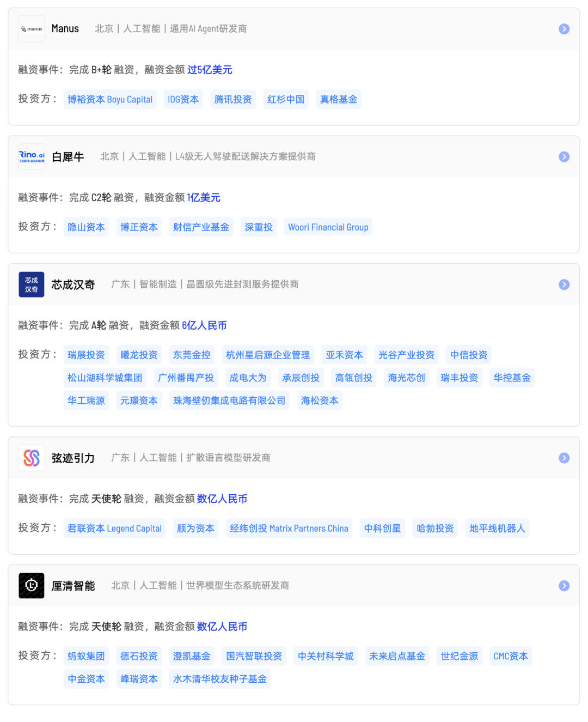Click the 博正资本 investor tag
The image size is (588, 722).
[x=139, y=227]
